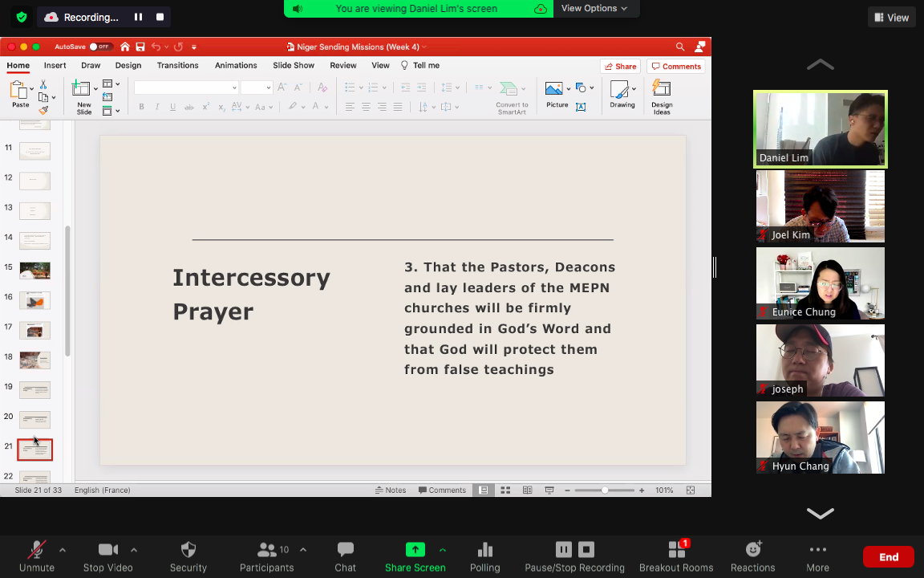Open the Insert ribbon tab
924x578 pixels.
pos(55,66)
